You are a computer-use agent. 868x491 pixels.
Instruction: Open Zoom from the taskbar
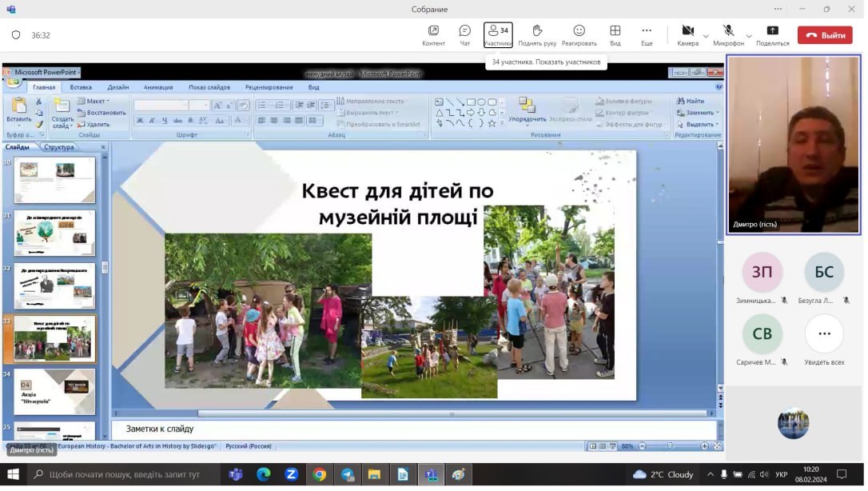[x=291, y=474]
